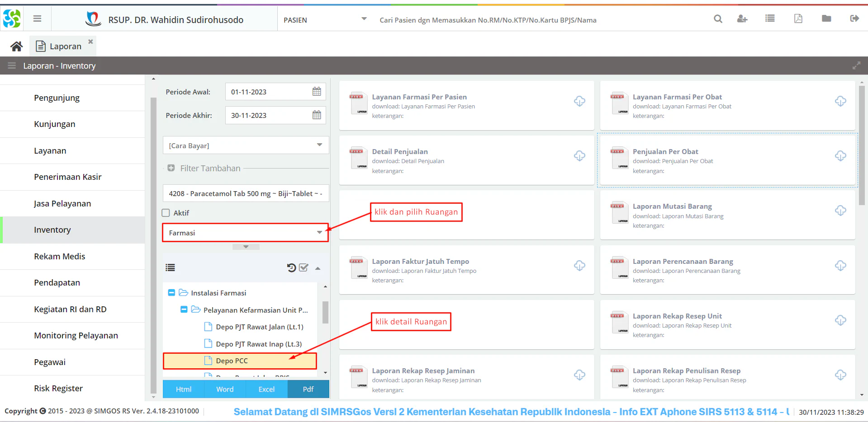Export report as Excel
This screenshot has height=422, width=868.
pyautogui.click(x=266, y=389)
